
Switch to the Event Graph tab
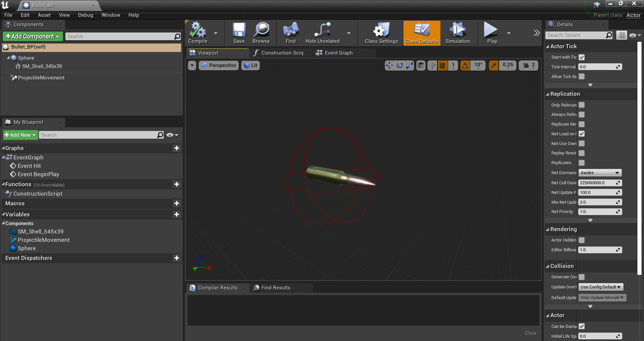tap(338, 53)
